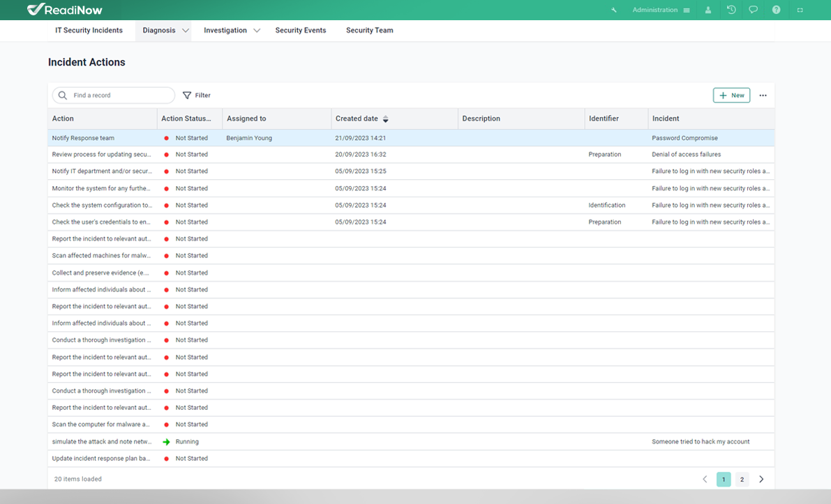
Task: Click the ReadiNow logo
Action: coord(65,10)
